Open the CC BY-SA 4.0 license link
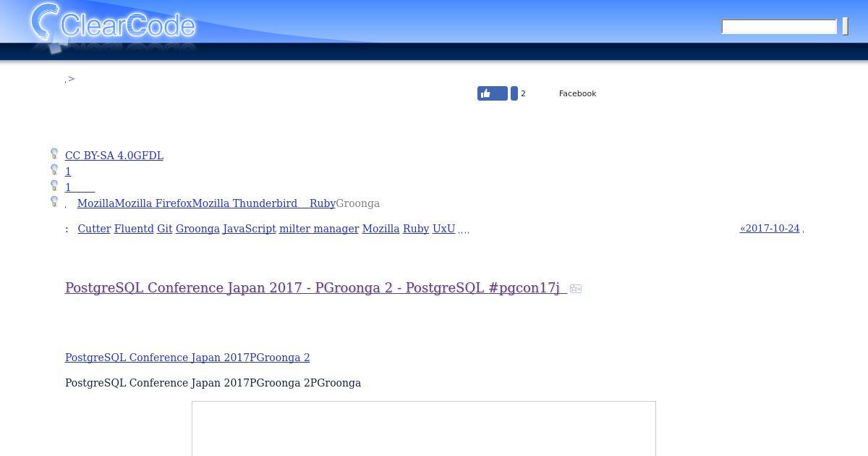Viewport: 868px width, 456px height. click(99, 156)
